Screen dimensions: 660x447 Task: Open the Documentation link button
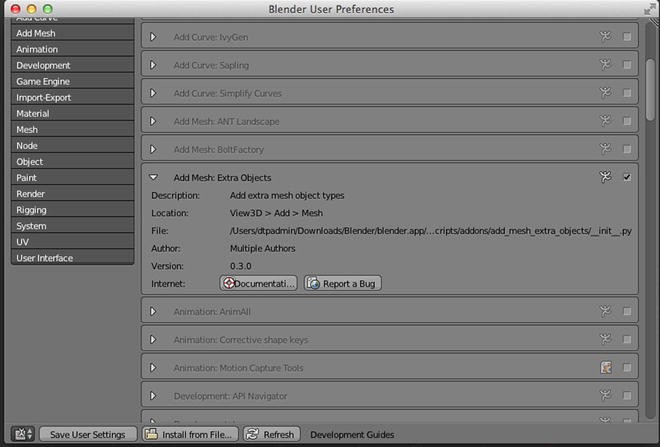click(x=258, y=283)
